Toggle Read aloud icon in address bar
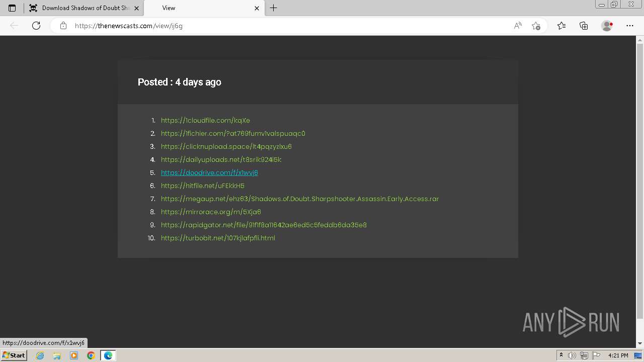Viewport: 644px width, 362px height. click(518, 26)
